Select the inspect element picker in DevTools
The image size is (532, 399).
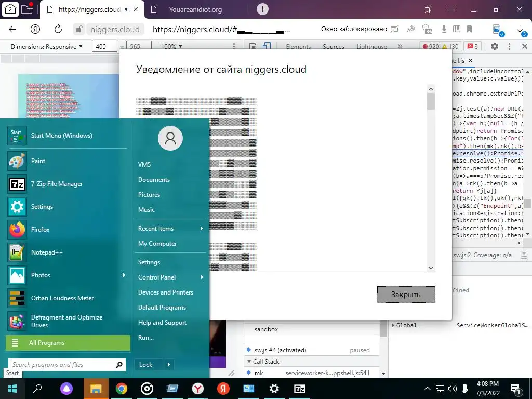click(252, 46)
